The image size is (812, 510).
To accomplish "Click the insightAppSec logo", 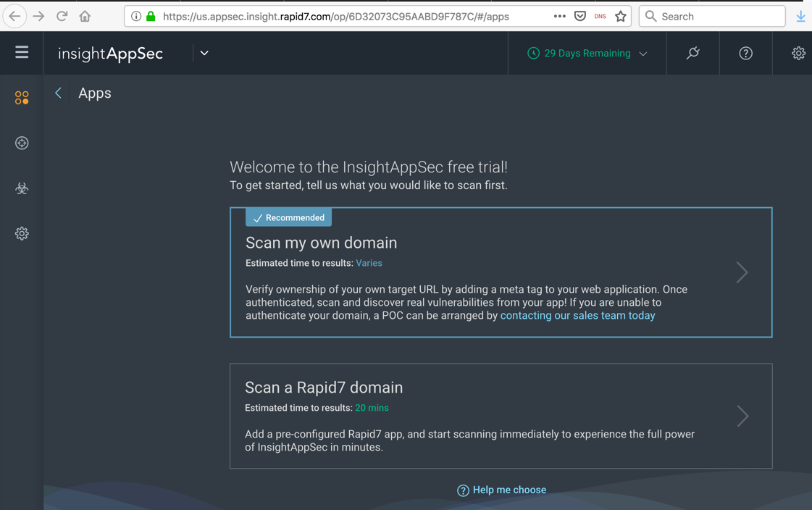I will 110,54.
